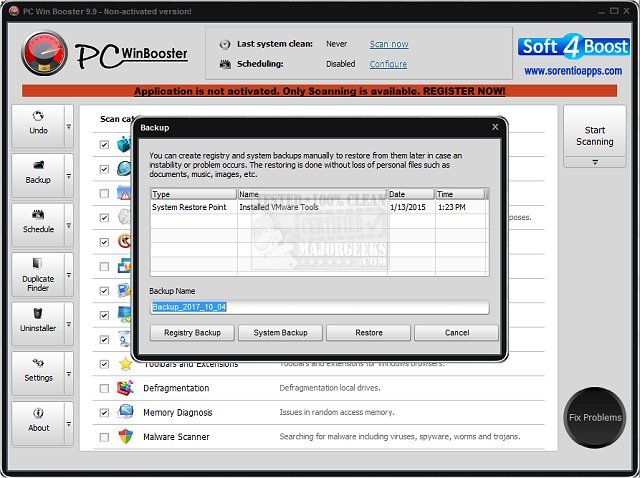Minimize the PC Win Booster window
The width and height of the screenshot is (640, 478).
pyautogui.click(x=602, y=12)
